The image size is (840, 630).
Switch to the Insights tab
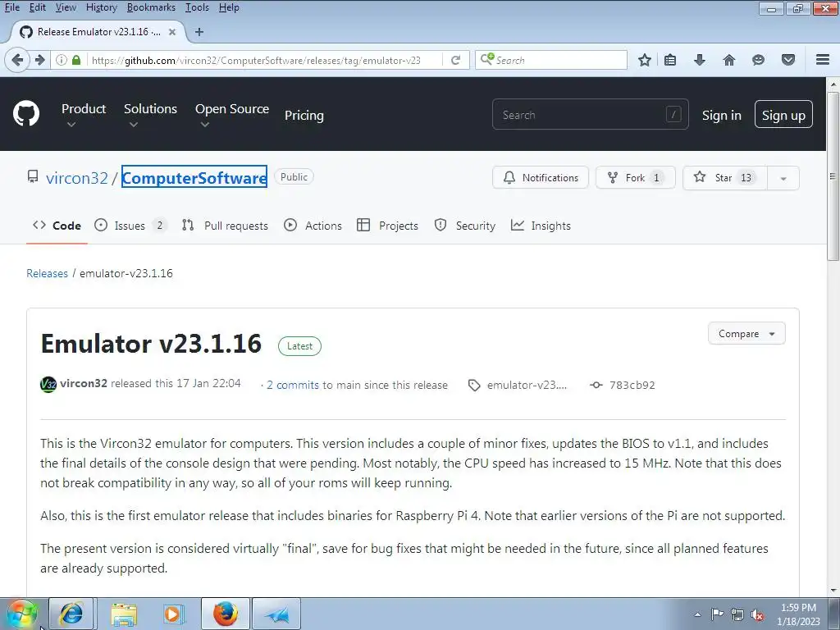click(541, 226)
